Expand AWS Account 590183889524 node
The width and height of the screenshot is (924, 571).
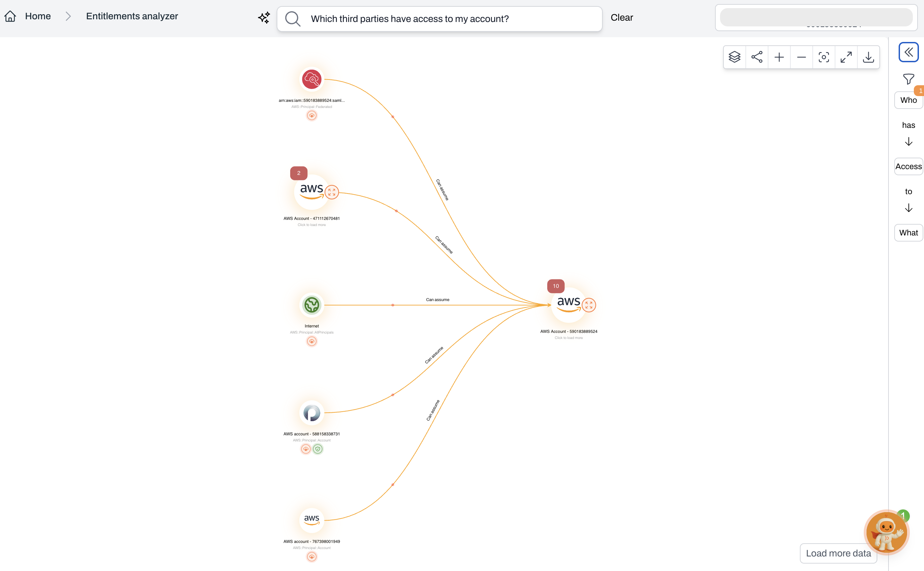[589, 305]
